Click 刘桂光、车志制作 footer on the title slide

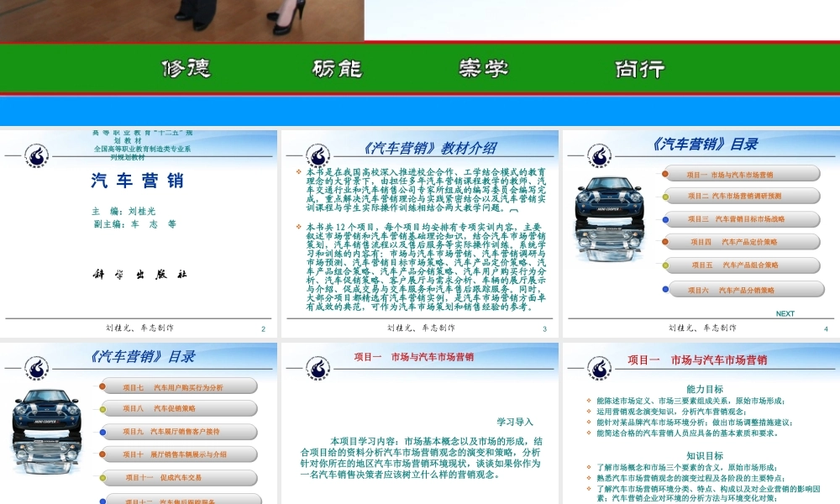pos(139,328)
